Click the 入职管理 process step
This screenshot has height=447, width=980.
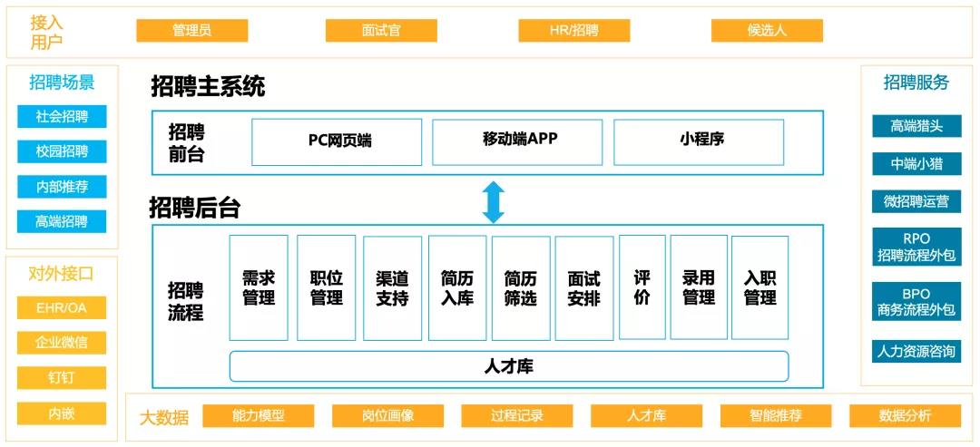(759, 287)
